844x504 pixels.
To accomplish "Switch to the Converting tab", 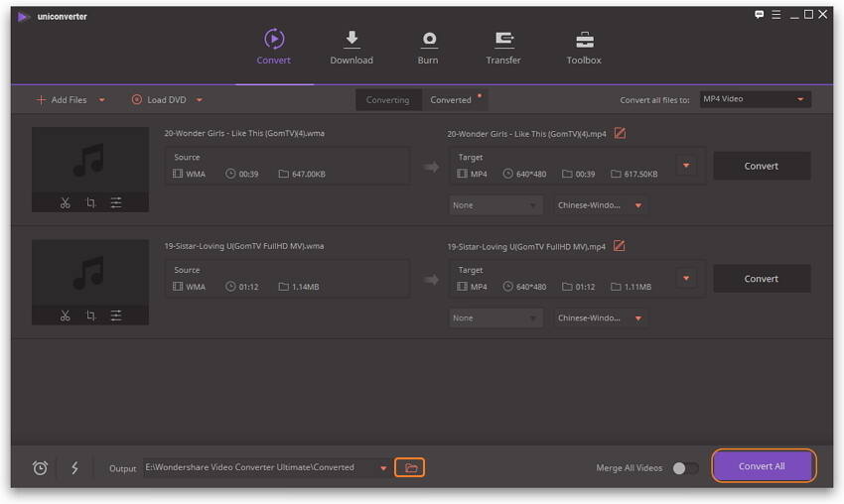I will (x=388, y=100).
